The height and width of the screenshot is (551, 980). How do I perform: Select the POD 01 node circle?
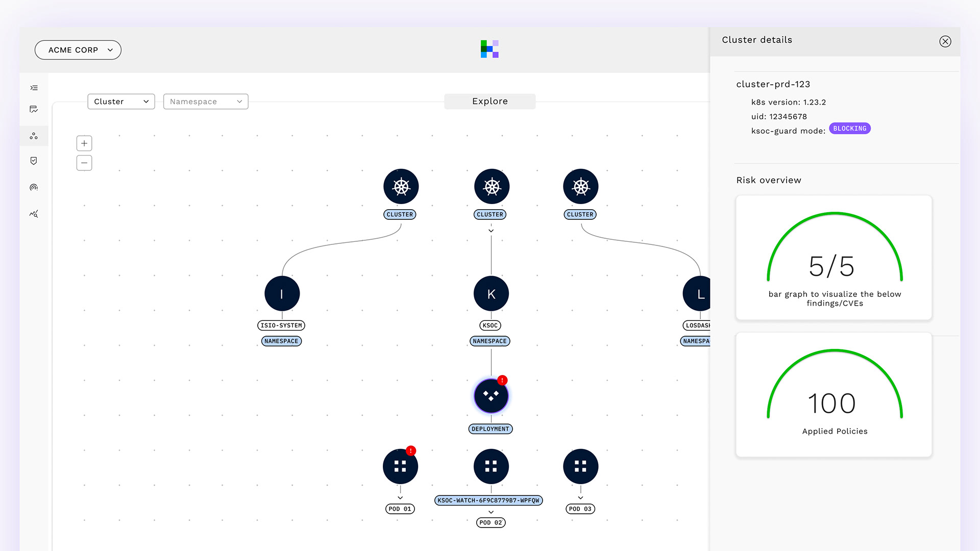tap(400, 466)
